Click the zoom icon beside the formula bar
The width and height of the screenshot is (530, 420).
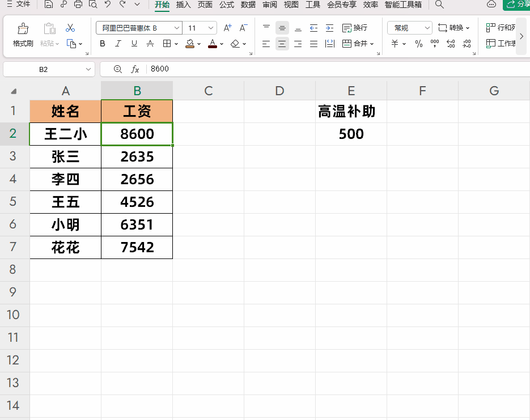(x=118, y=69)
